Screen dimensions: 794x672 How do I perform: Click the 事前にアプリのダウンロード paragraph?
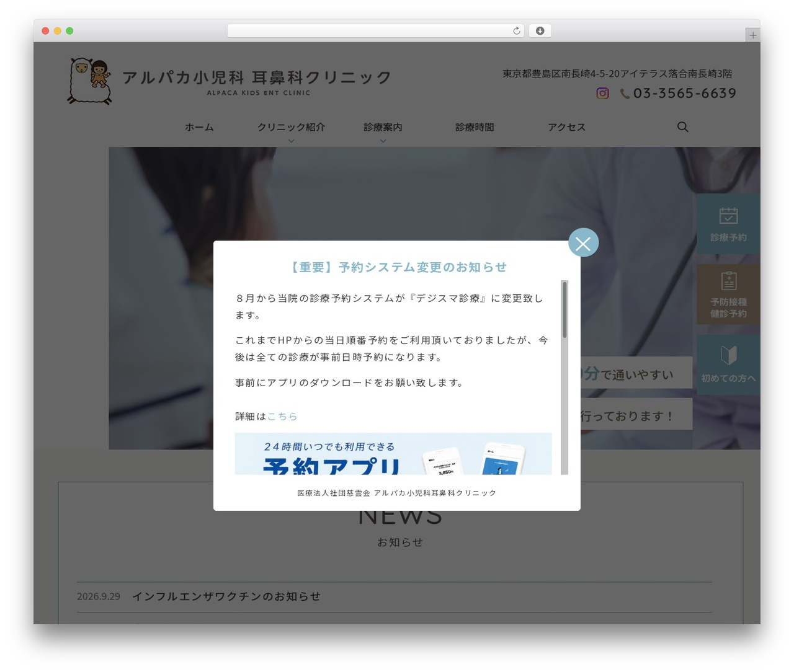click(350, 383)
